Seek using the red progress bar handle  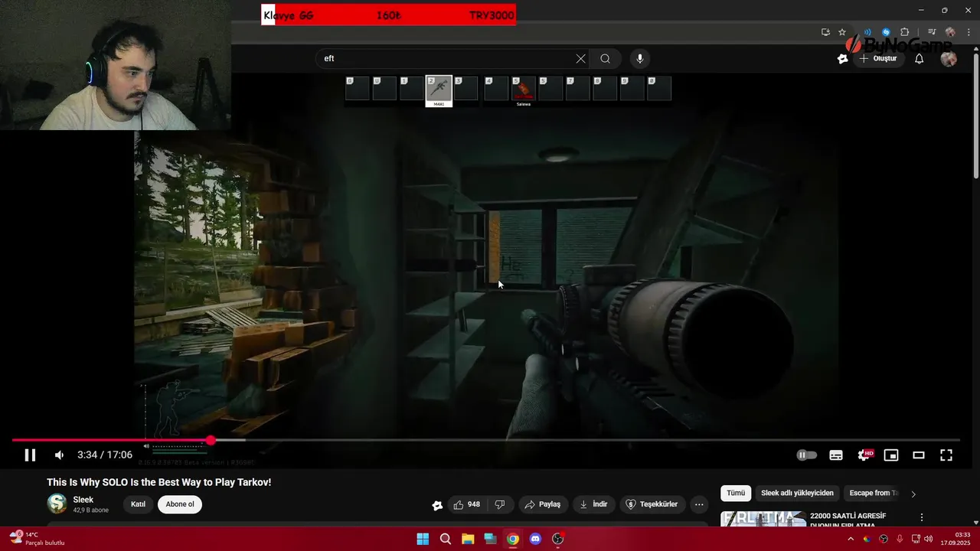(211, 440)
